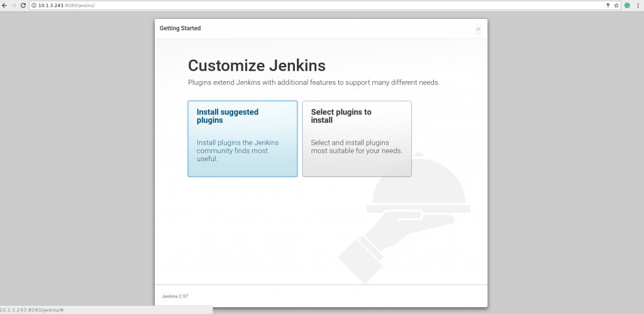Bookmark this page with the star icon
The height and width of the screenshot is (314, 644).
pyautogui.click(x=616, y=5)
